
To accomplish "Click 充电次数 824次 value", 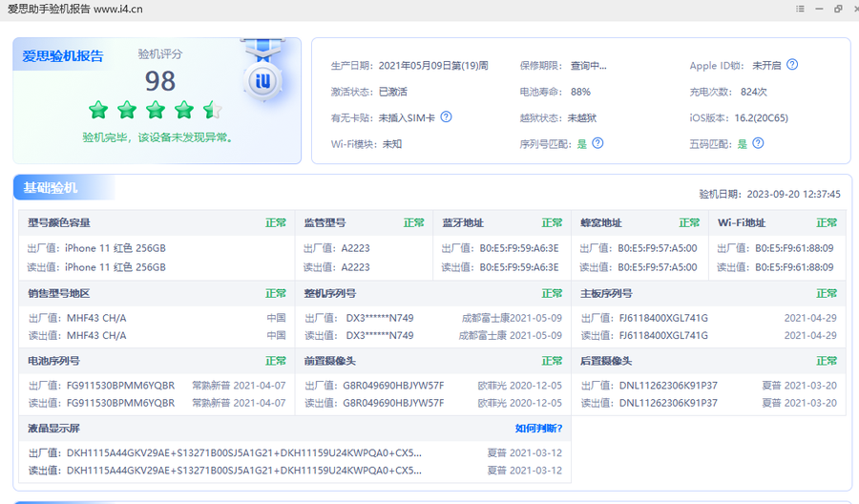I will [753, 92].
